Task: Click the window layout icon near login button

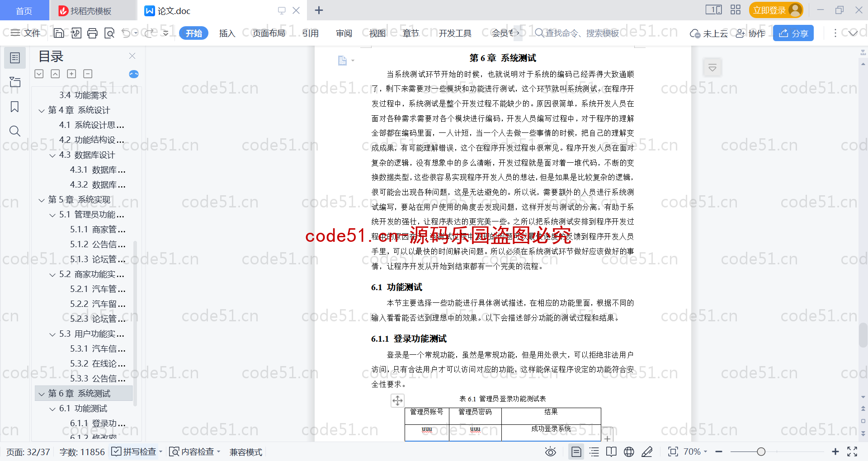Action: point(713,10)
